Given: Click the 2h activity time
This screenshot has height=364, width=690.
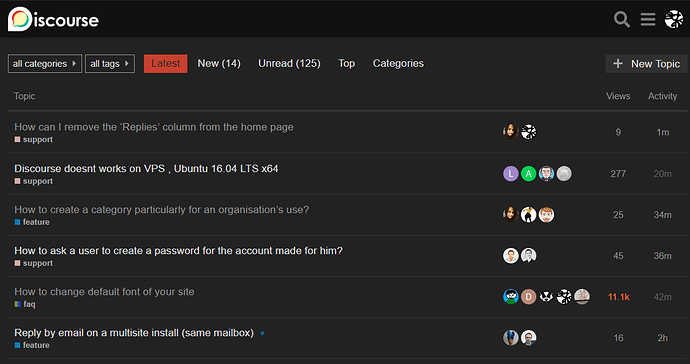Looking at the screenshot, I should click(x=663, y=338).
